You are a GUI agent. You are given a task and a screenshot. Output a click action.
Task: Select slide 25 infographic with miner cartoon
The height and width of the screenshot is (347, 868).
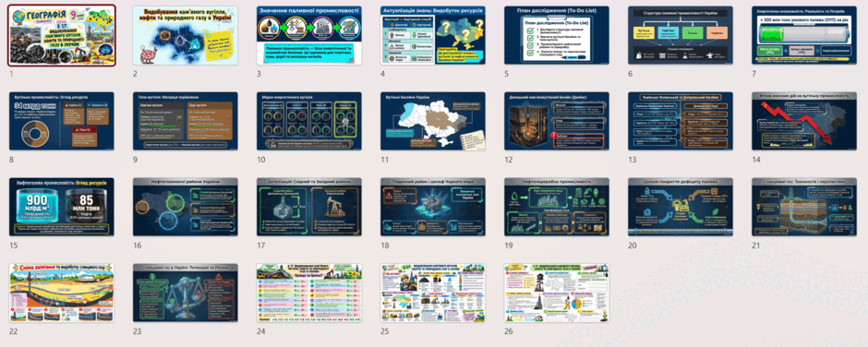point(433,293)
